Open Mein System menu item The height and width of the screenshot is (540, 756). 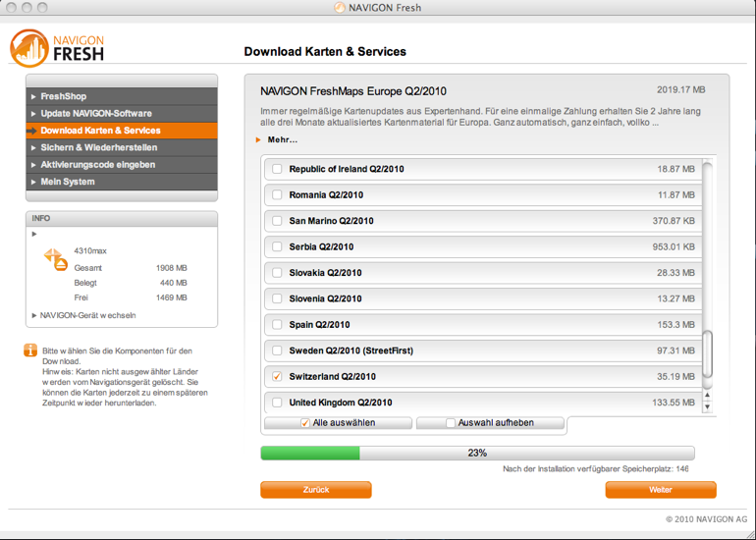pyautogui.click(x=122, y=182)
